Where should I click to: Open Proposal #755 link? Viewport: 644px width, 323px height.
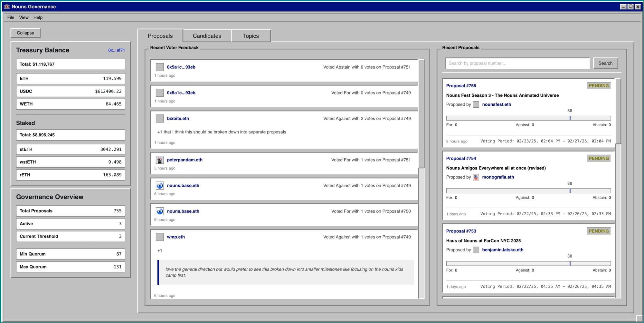pyautogui.click(x=461, y=86)
